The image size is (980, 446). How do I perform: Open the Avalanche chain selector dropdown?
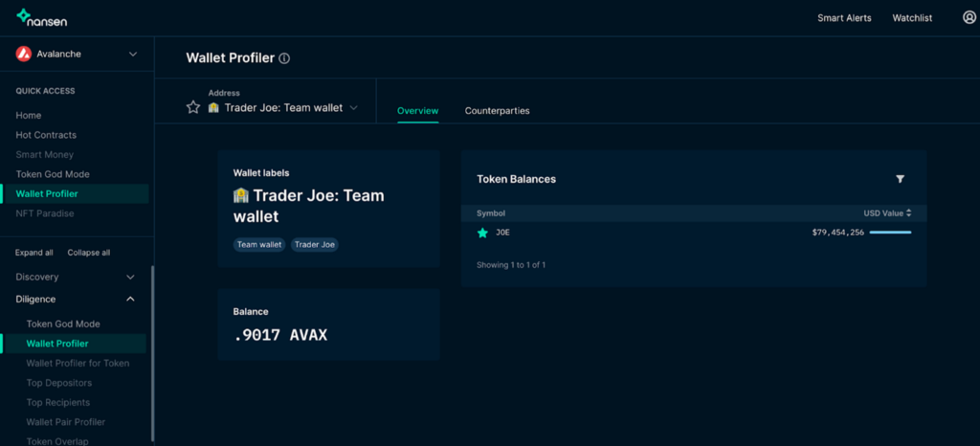77,54
